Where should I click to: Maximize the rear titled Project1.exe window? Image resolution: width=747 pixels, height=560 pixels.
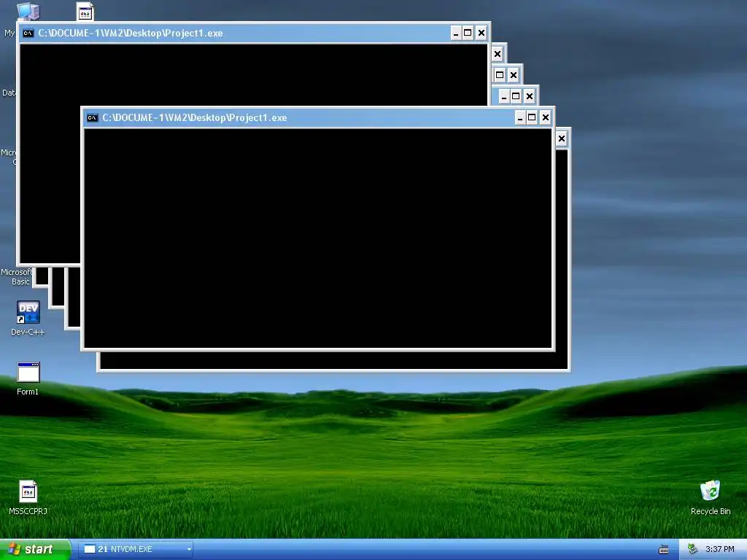[x=468, y=33]
